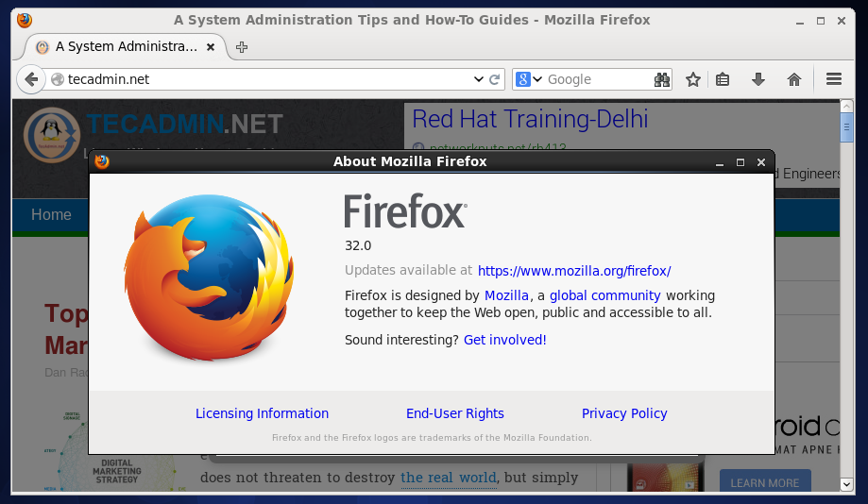Click the TecAdmin penguin site logo
This screenshot has height=504, width=868.
pyautogui.click(x=52, y=134)
